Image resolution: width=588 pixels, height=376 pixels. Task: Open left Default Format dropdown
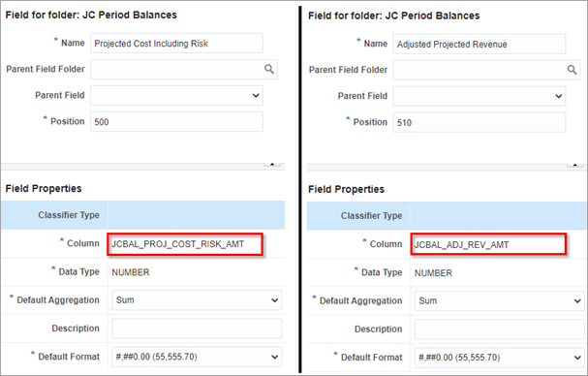coord(197,357)
